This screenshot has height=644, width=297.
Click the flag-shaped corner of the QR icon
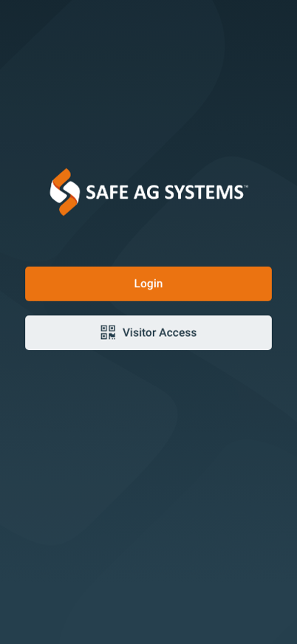[112, 336]
